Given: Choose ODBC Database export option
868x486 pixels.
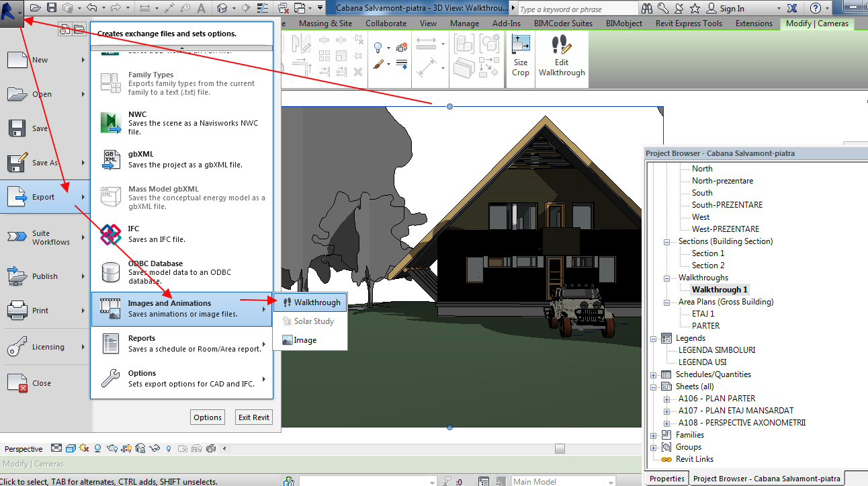Looking at the screenshot, I should click(182, 272).
